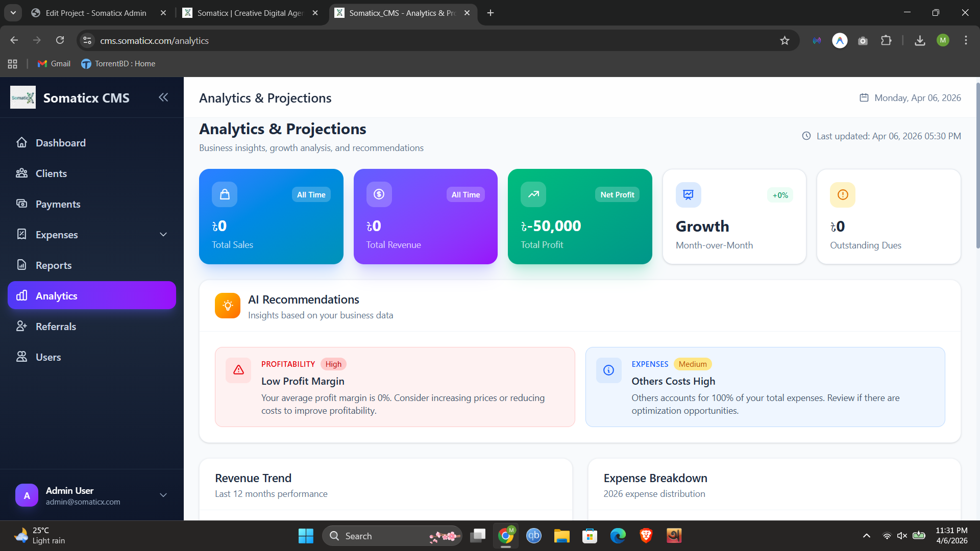Bookmark this page with star icon
The image size is (980, 551).
tap(785, 41)
